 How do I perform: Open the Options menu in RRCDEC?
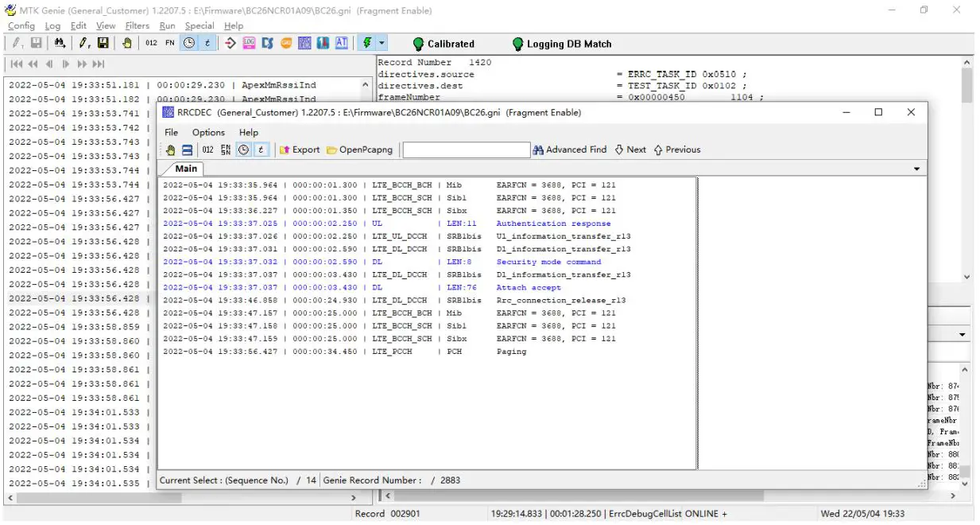[208, 132]
